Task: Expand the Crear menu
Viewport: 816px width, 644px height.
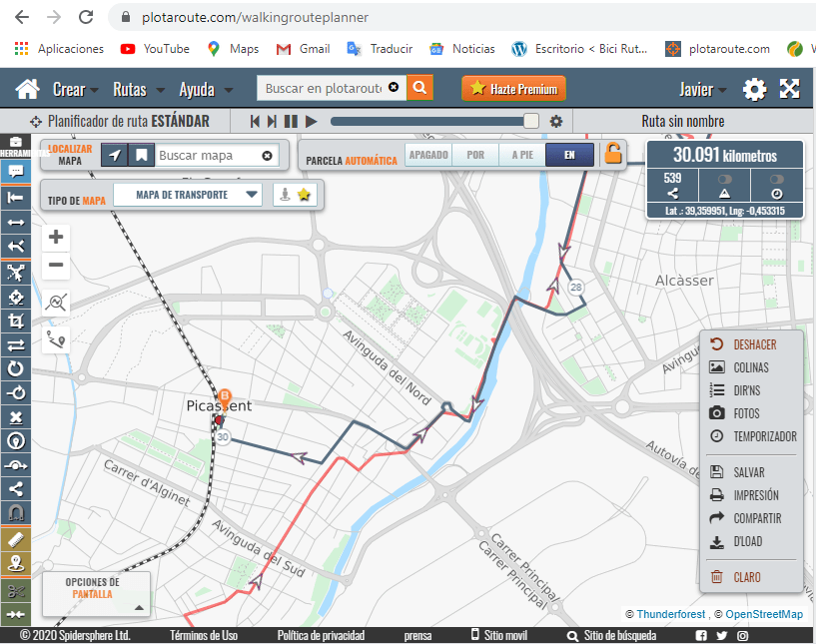Action: pyautogui.click(x=75, y=90)
